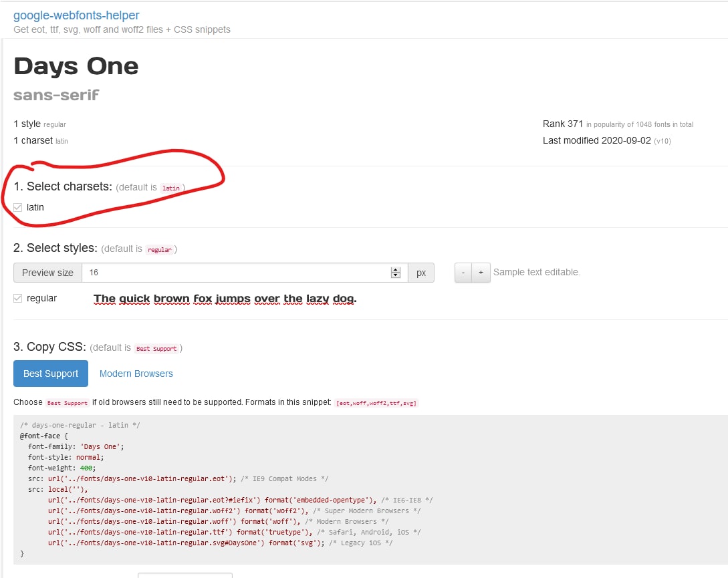728x578 pixels.
Task: Click the 'Rank 371' popularity text
Action: tap(563, 124)
